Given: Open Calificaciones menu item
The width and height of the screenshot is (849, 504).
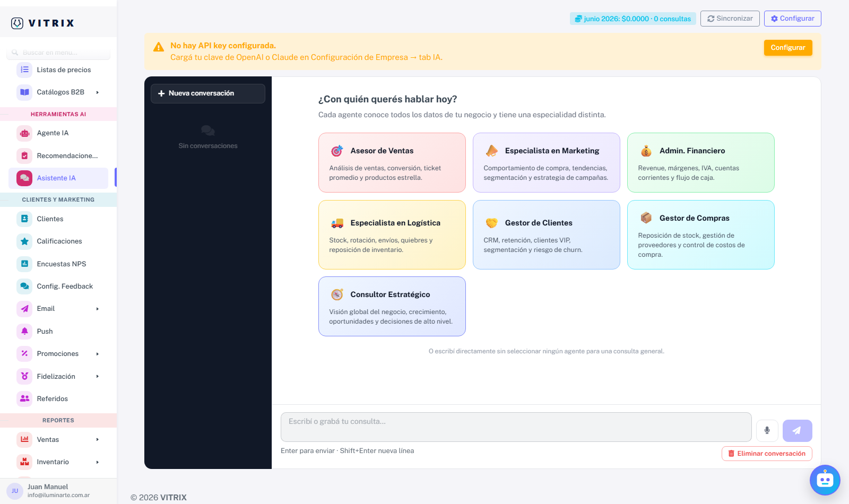Looking at the screenshot, I should (x=58, y=241).
